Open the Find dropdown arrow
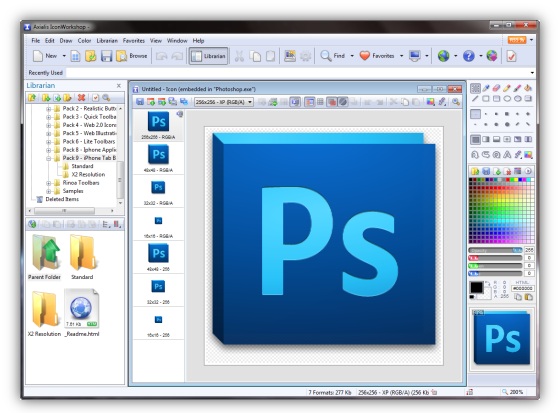This screenshot has width=560, height=413. click(x=352, y=56)
